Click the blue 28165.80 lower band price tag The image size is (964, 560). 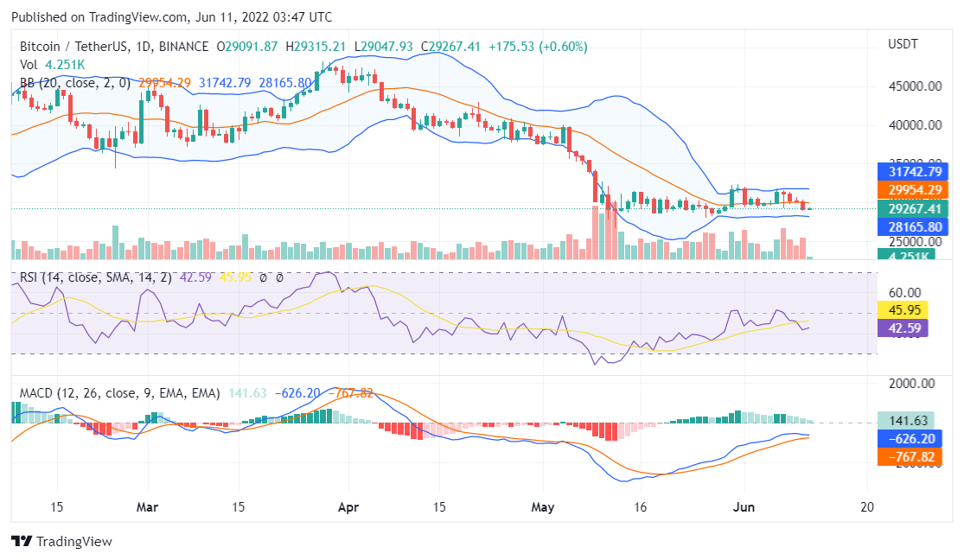(x=913, y=226)
